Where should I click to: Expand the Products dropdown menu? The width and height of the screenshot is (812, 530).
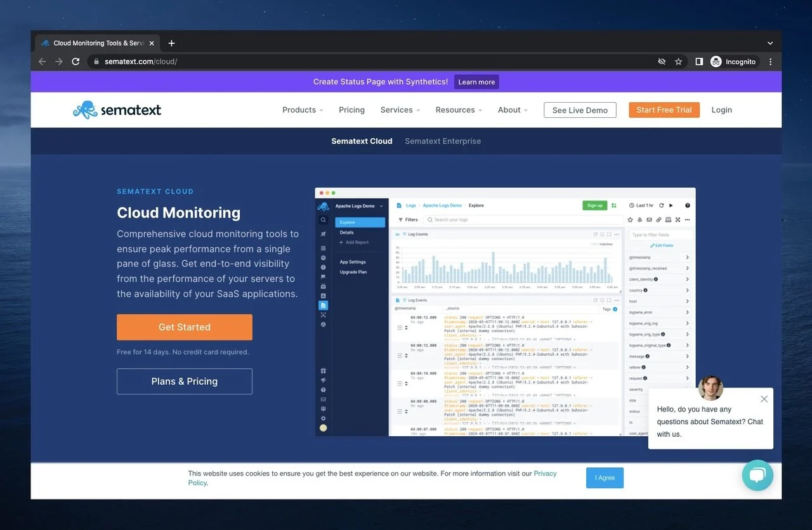(303, 110)
